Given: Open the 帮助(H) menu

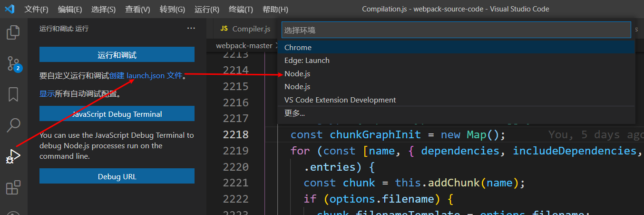Looking at the screenshot, I should 275,9.
